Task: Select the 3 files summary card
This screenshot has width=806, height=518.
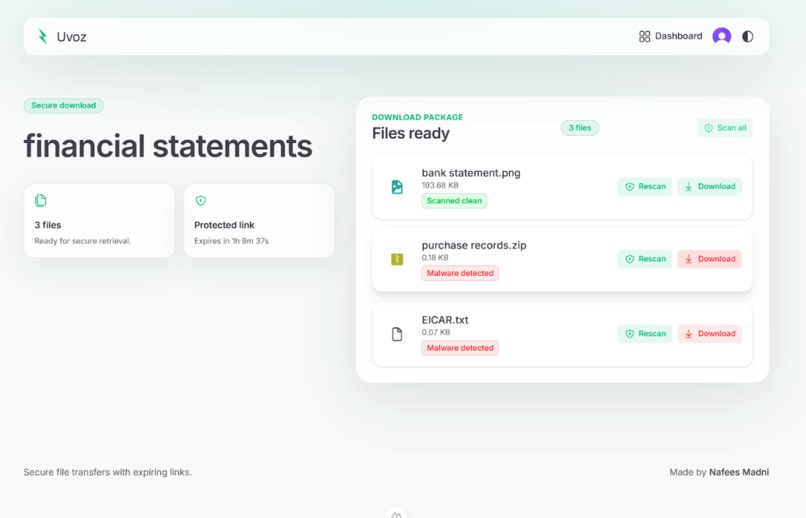Action: (99, 220)
